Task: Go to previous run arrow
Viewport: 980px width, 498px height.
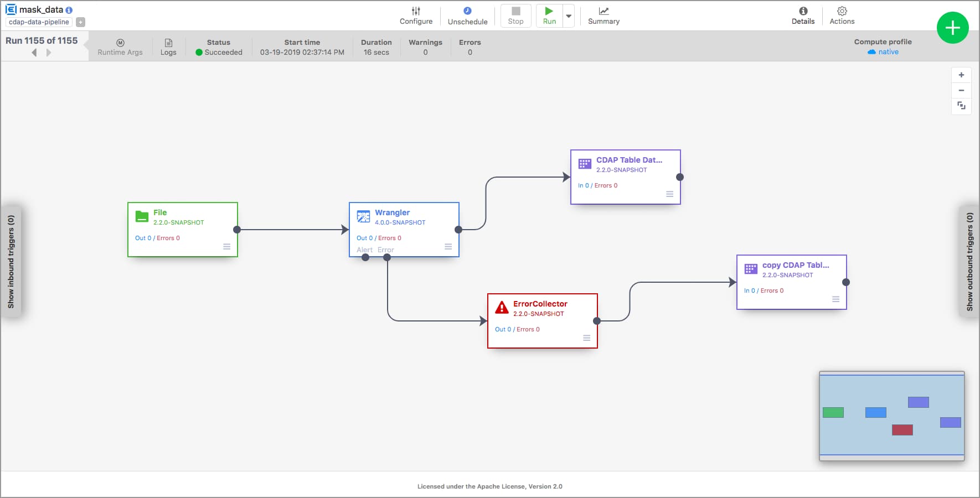Action: click(x=34, y=53)
